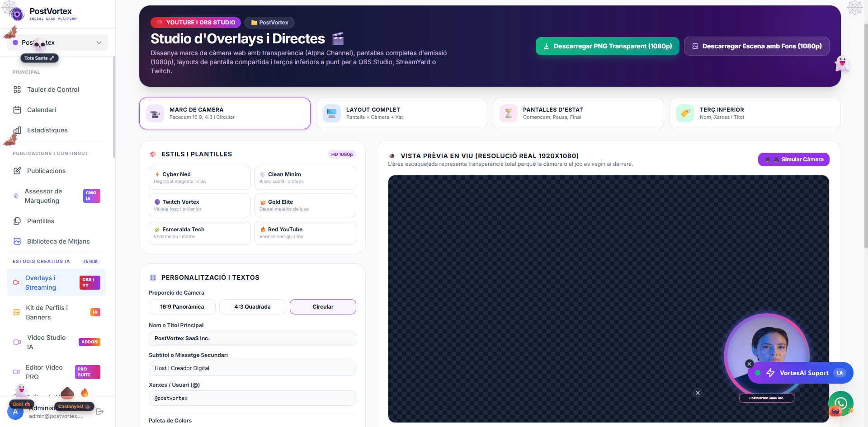
Task: Open Tauler de Control dashboard icon
Action: click(17, 89)
